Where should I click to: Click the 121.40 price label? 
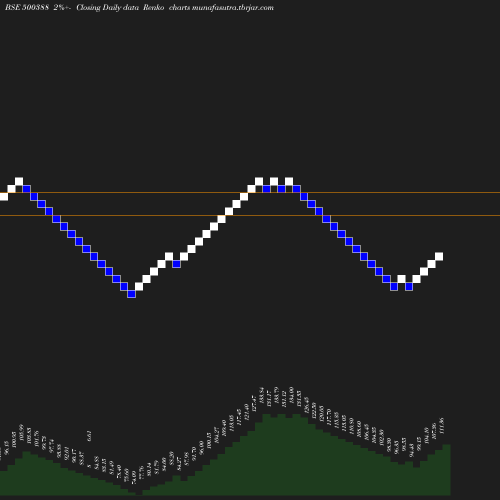point(247,412)
